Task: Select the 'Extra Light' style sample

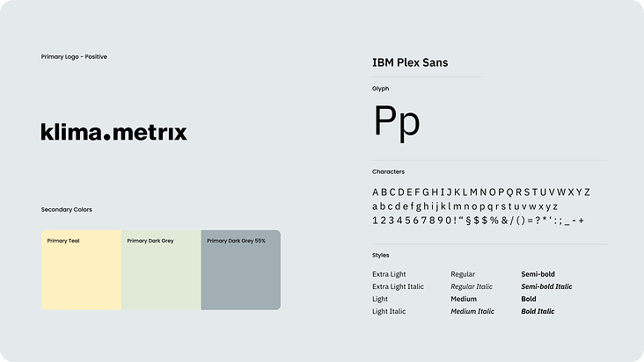Action: (x=389, y=274)
